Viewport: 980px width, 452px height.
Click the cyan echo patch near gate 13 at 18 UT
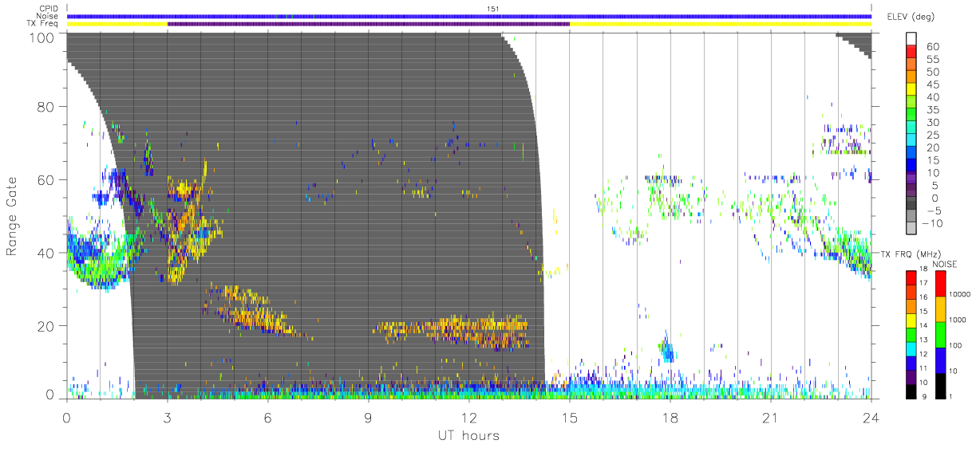pos(666,351)
